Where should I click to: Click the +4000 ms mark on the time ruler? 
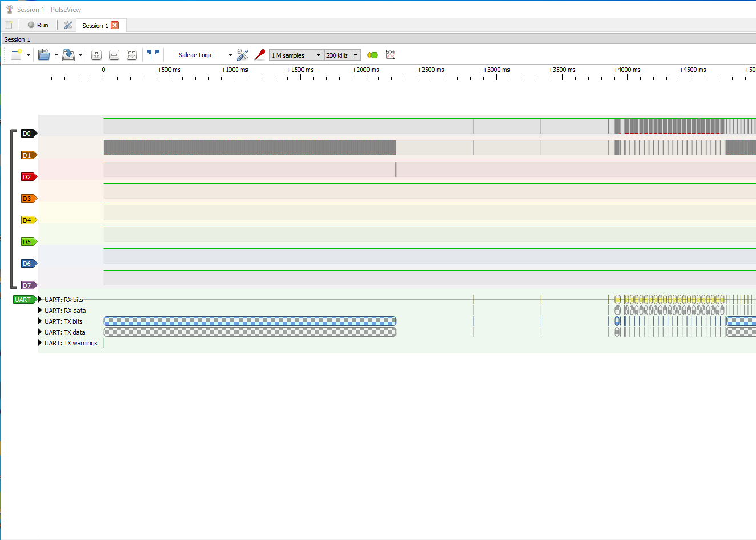(627, 70)
